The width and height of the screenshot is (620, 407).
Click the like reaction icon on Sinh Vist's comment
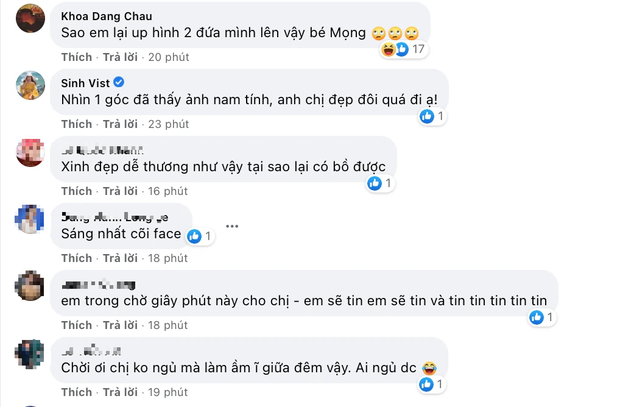[x=427, y=116]
